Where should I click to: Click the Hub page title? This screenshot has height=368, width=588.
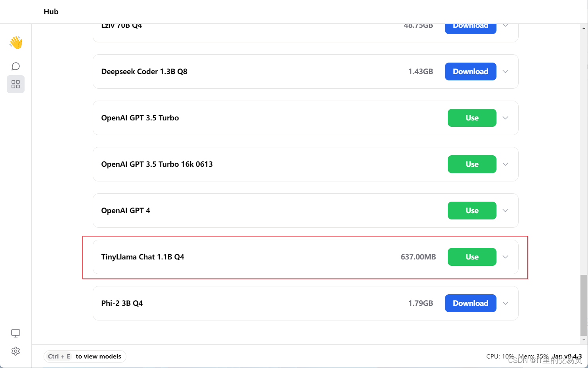click(x=51, y=11)
